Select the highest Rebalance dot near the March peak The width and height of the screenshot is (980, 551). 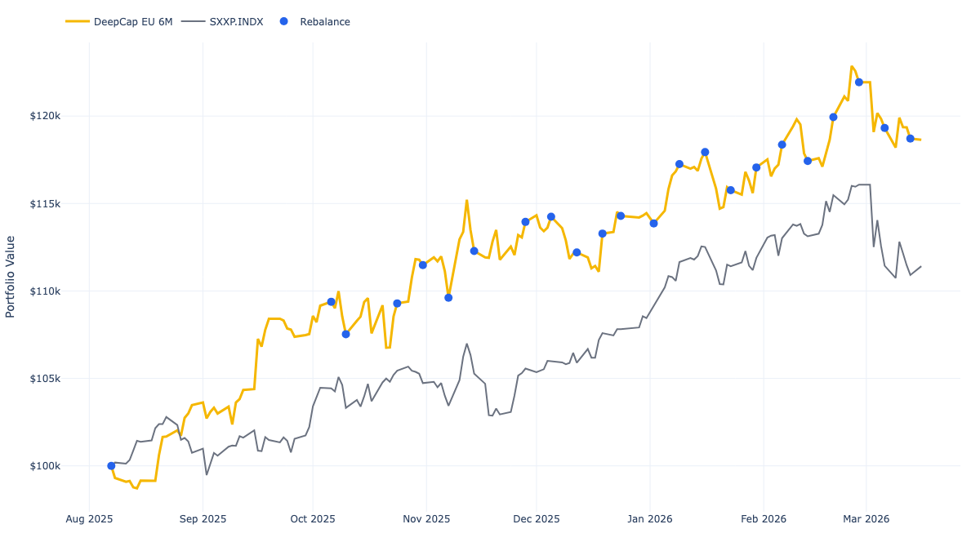coord(859,81)
